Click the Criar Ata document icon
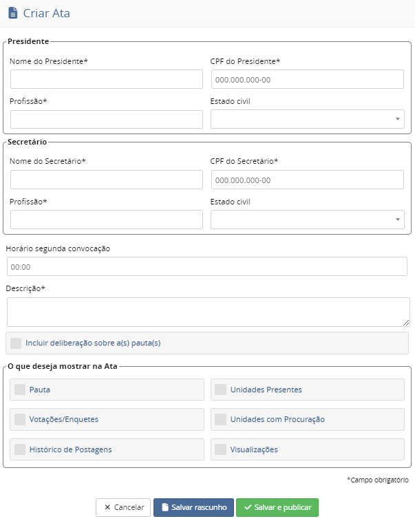This screenshot has width=415, height=532. coord(12,13)
